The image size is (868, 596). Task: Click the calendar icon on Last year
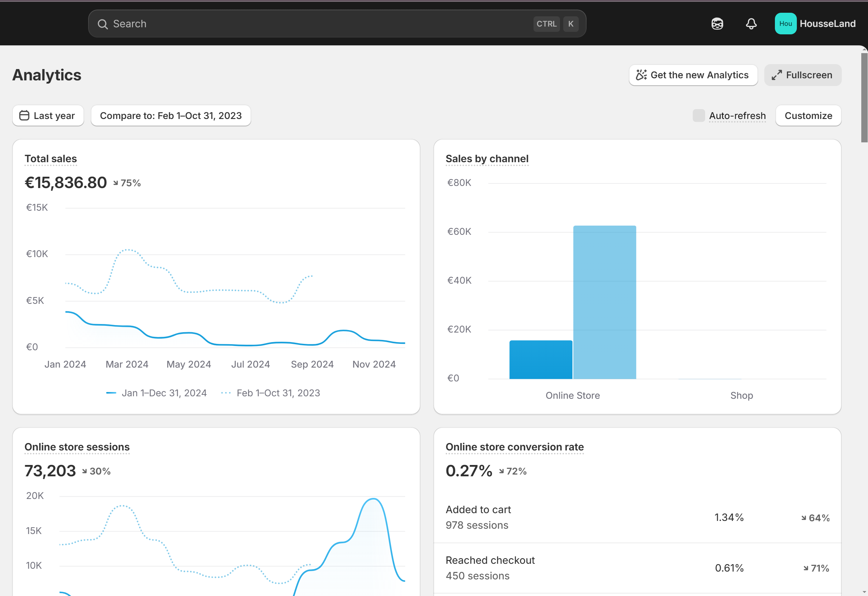(24, 115)
